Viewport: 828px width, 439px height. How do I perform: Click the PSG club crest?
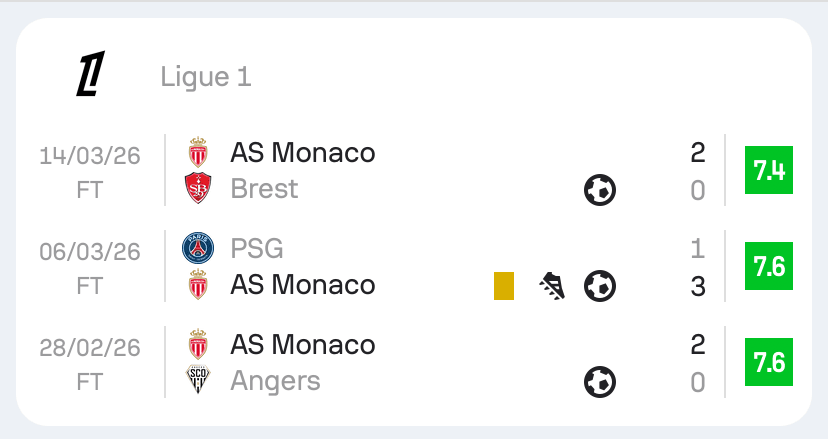tap(199, 248)
